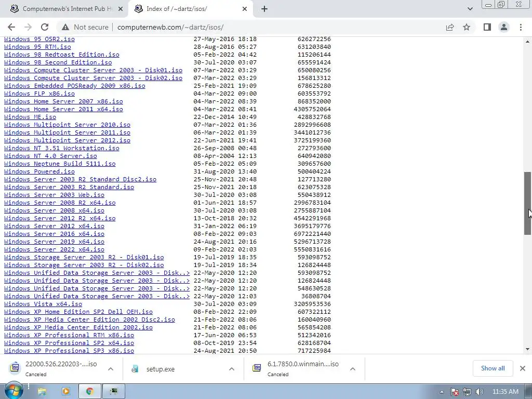The width and height of the screenshot is (532, 399).
Task: Download Windows XP Professional SP3 x86.iso
Action: pyautogui.click(x=69, y=351)
